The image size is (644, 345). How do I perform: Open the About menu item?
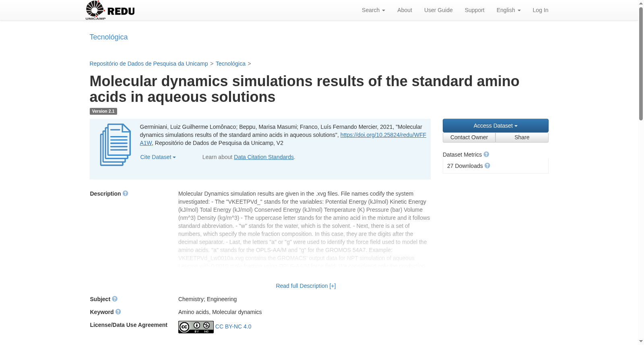tap(405, 10)
